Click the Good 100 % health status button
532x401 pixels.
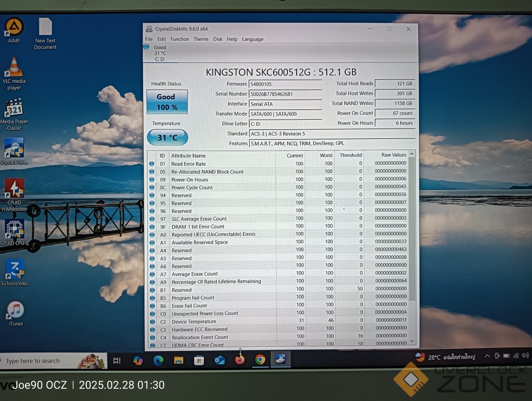pos(167,102)
